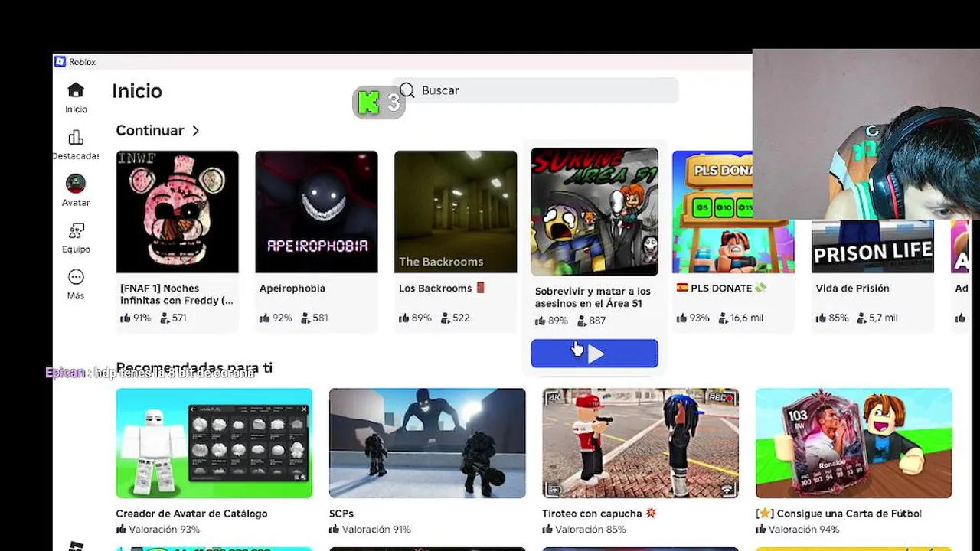
Task: Click Valoración 91% under SCPs
Action: pyautogui.click(x=371, y=530)
